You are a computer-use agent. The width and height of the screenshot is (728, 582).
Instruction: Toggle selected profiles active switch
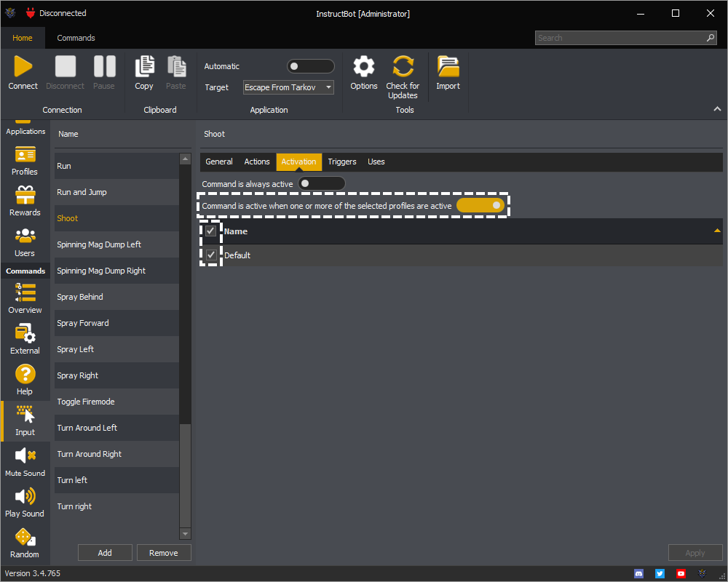pyautogui.click(x=480, y=206)
